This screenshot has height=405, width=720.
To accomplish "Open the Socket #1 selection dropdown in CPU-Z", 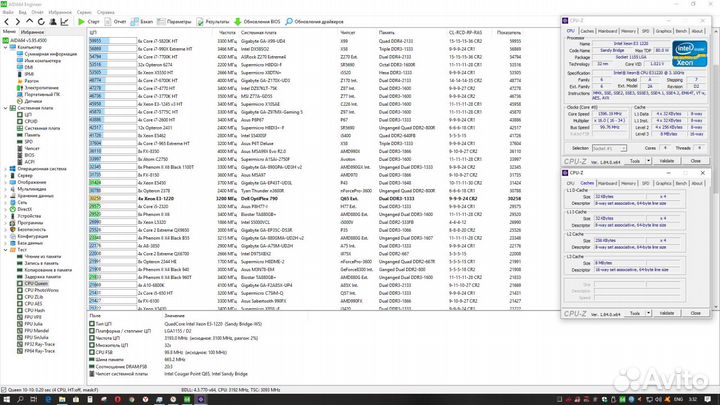I will point(609,148).
